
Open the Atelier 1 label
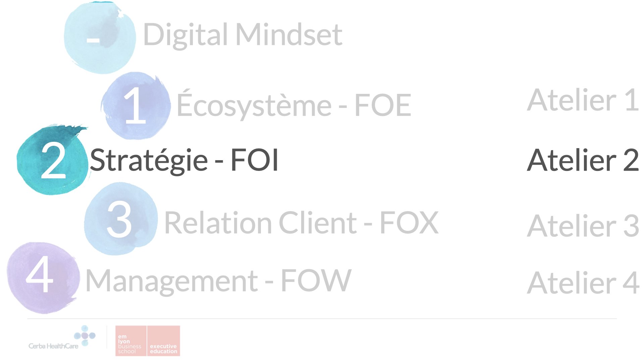583,100
